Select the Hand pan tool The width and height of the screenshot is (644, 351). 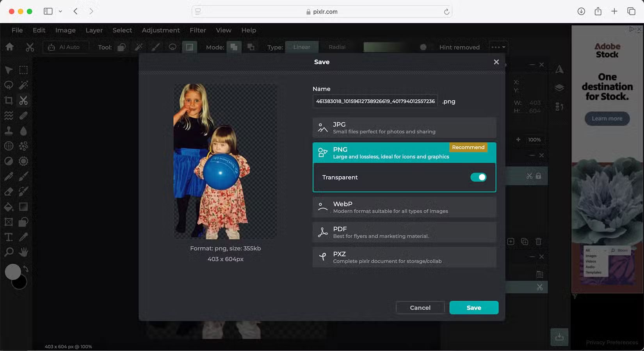(x=23, y=252)
